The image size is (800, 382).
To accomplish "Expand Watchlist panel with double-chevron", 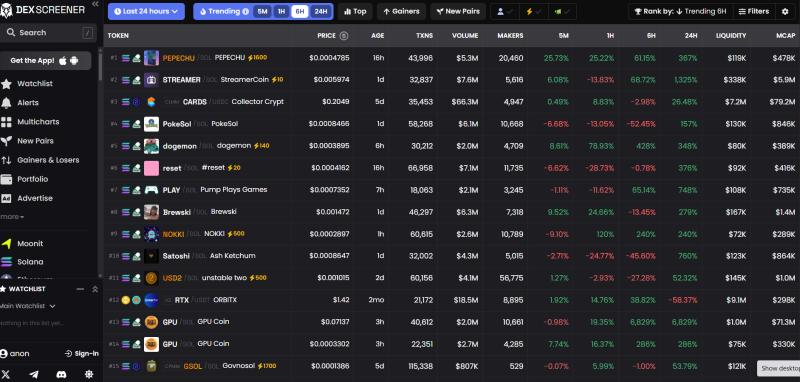I will pyautogui.click(x=95, y=289).
